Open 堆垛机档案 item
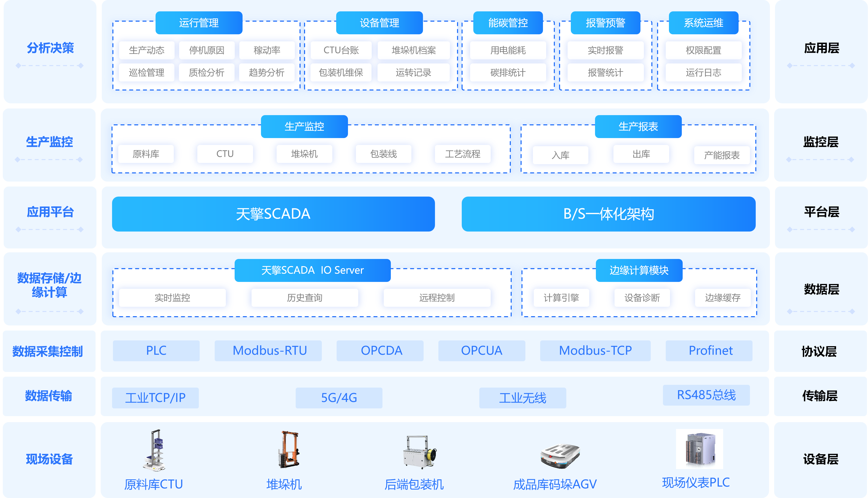 (x=414, y=50)
